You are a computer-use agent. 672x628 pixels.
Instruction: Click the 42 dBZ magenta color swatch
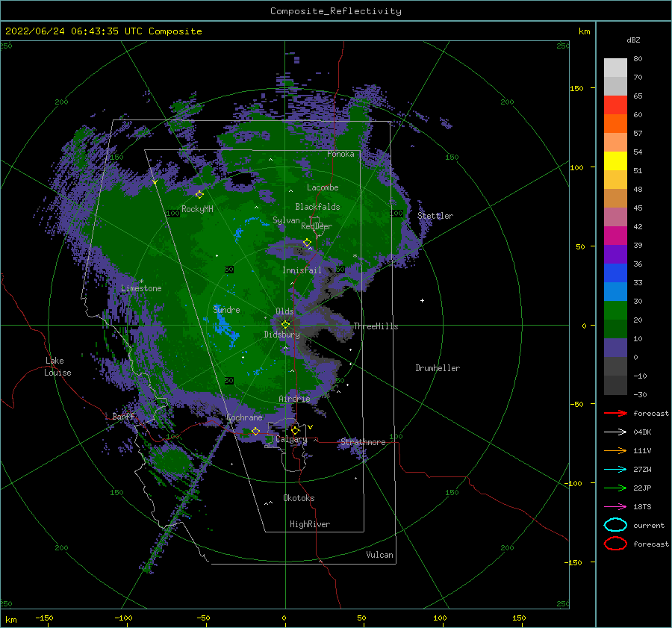tap(615, 235)
